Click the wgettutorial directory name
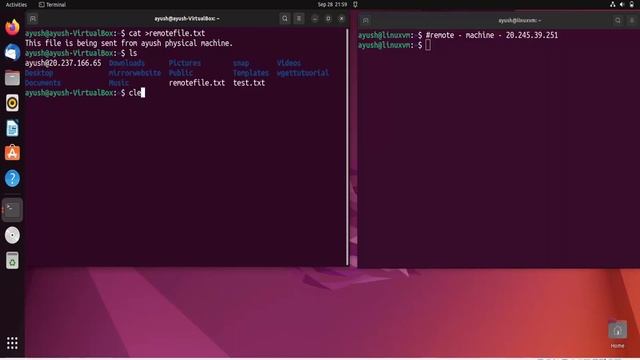 302,73
